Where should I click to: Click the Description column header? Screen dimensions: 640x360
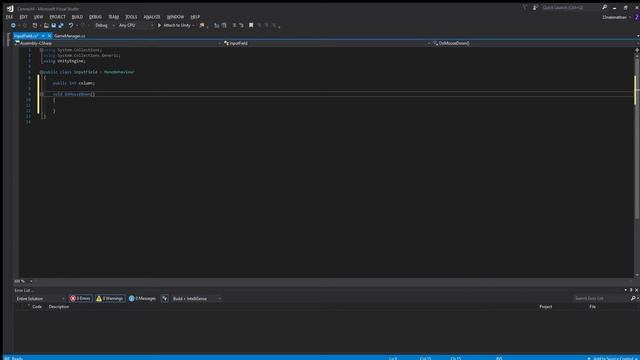[x=59, y=307]
